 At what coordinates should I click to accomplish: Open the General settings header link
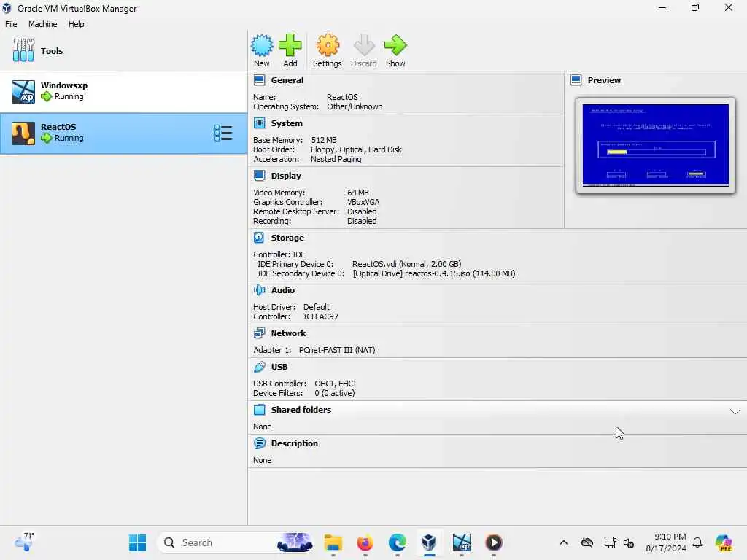[287, 80]
